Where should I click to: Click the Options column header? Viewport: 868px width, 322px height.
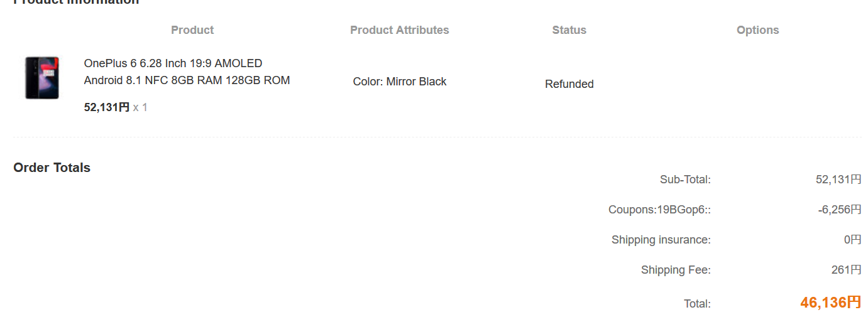[758, 30]
